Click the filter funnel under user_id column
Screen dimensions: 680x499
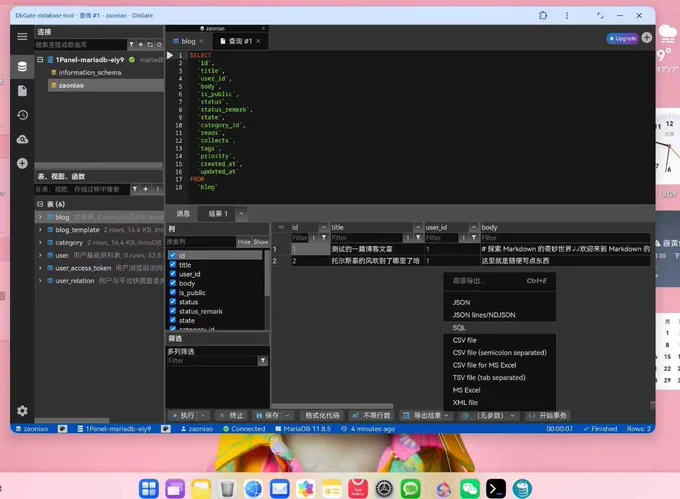(x=474, y=238)
